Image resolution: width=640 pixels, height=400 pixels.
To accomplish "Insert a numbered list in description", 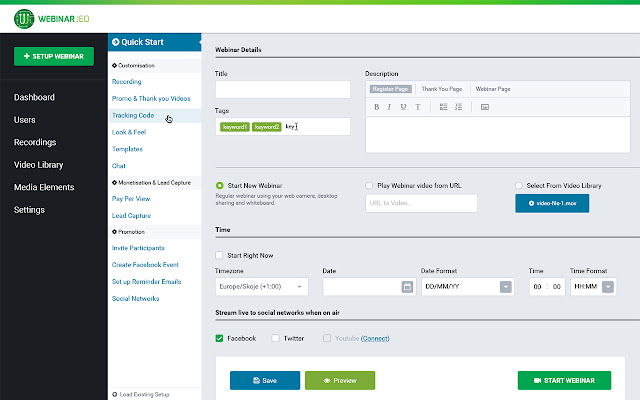I will (x=458, y=107).
